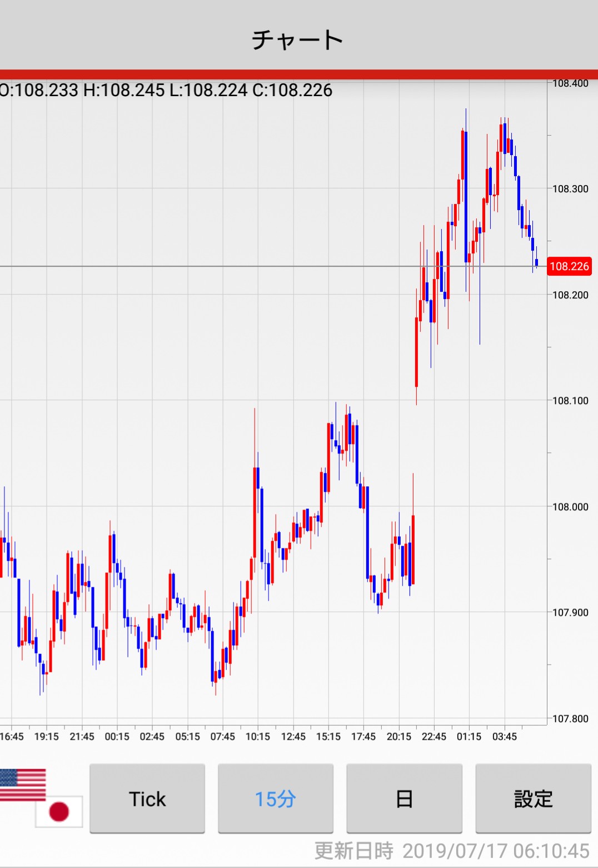This screenshot has height=868, width=598.
Task: Switch to the 日 daily timeframe
Action: coord(404,799)
